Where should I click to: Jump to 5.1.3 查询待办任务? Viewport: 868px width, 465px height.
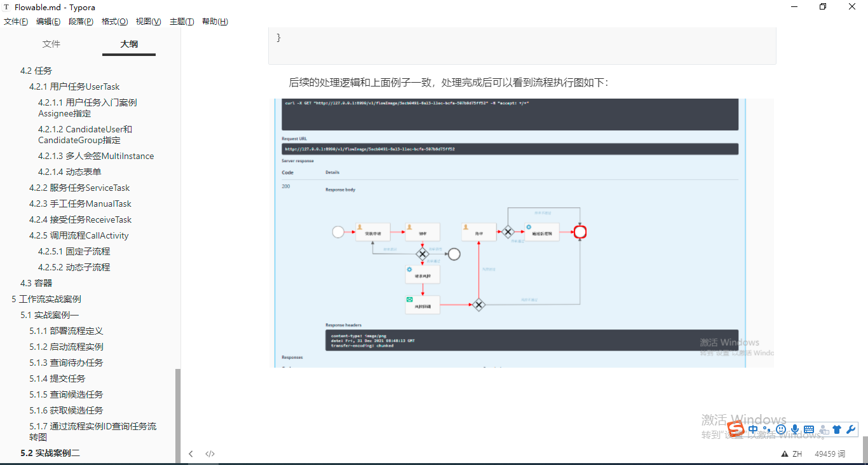pos(66,363)
